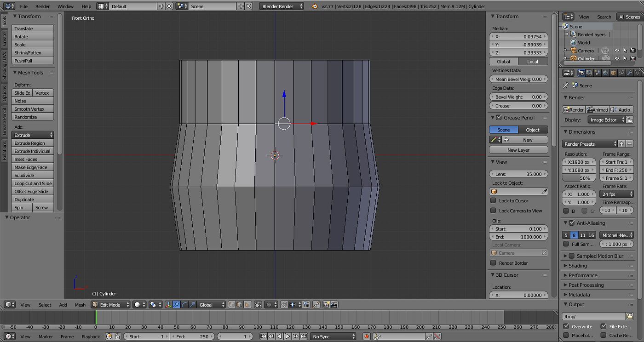Switch to the Shading / UVs tab
The height and width of the screenshot is (342, 644).
(x=4, y=66)
